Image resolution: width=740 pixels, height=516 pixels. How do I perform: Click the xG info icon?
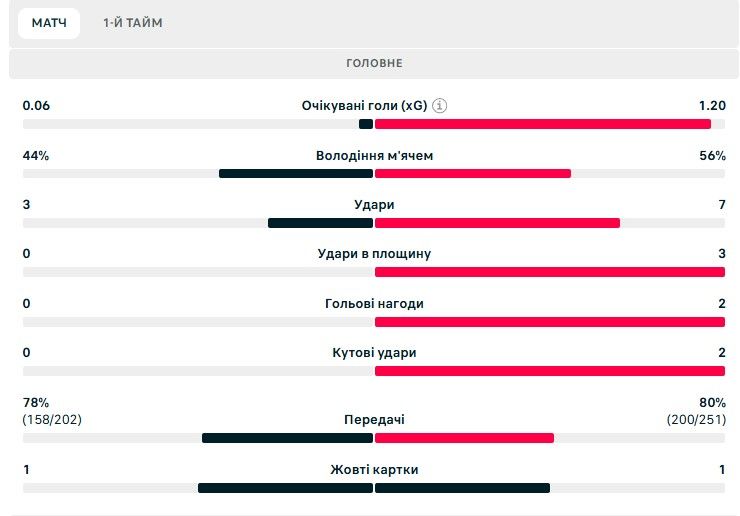tap(440, 106)
